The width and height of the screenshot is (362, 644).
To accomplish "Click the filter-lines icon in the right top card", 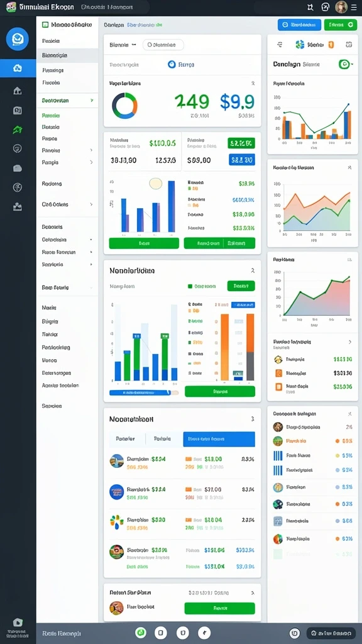I will coord(280,45).
